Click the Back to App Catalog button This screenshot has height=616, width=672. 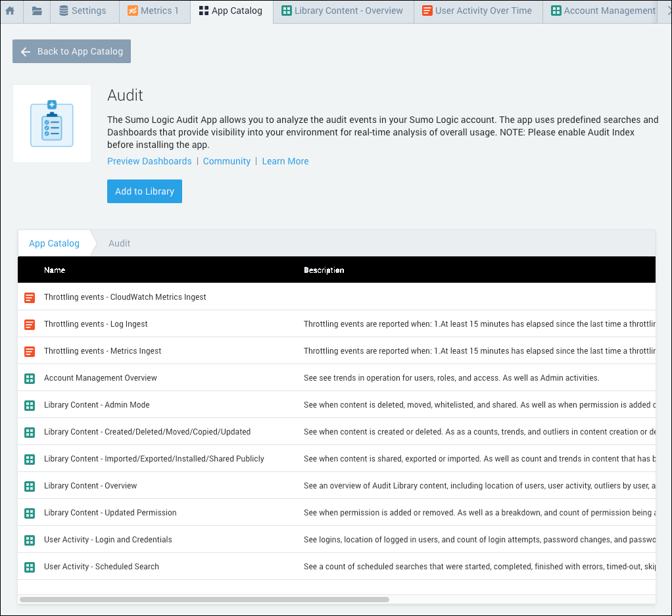(x=72, y=51)
